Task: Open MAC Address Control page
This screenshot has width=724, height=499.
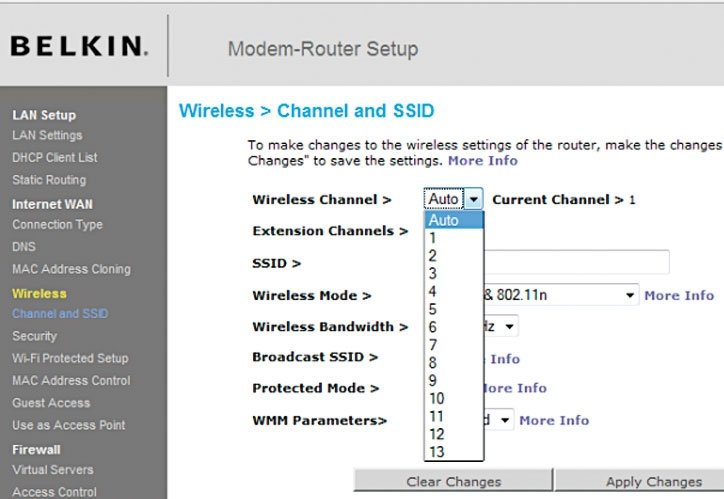Action: point(71,380)
